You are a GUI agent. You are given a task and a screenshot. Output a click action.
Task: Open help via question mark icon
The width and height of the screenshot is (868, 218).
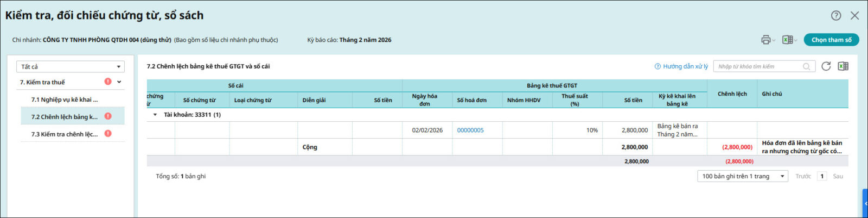[x=836, y=16]
